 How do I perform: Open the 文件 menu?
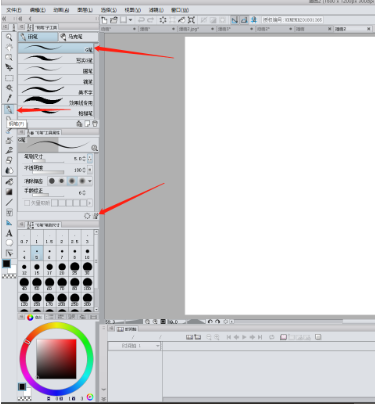click(x=14, y=10)
